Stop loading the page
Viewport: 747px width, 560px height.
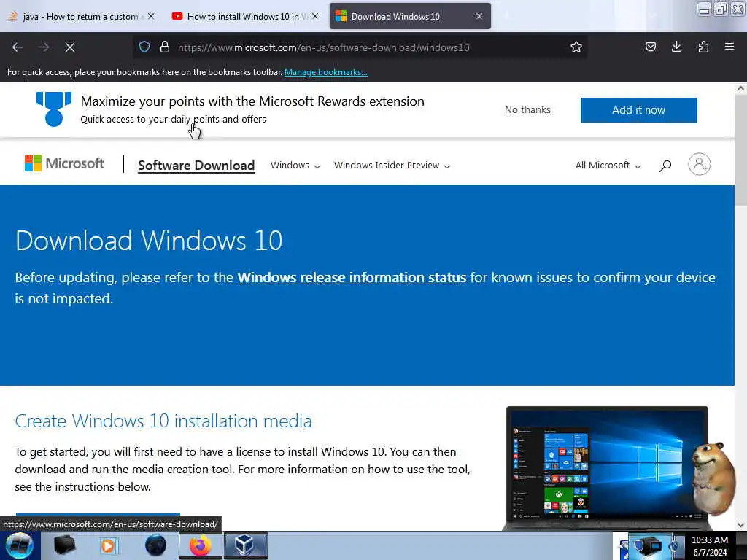[70, 47]
